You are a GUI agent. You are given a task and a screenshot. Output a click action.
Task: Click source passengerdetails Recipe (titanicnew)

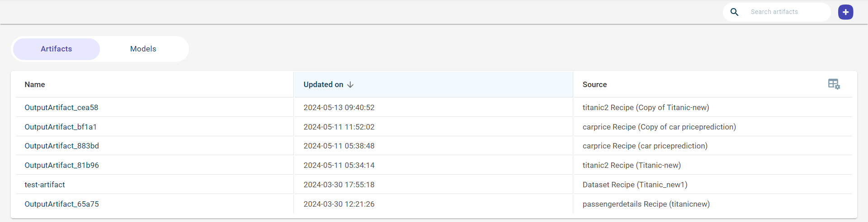pos(646,204)
